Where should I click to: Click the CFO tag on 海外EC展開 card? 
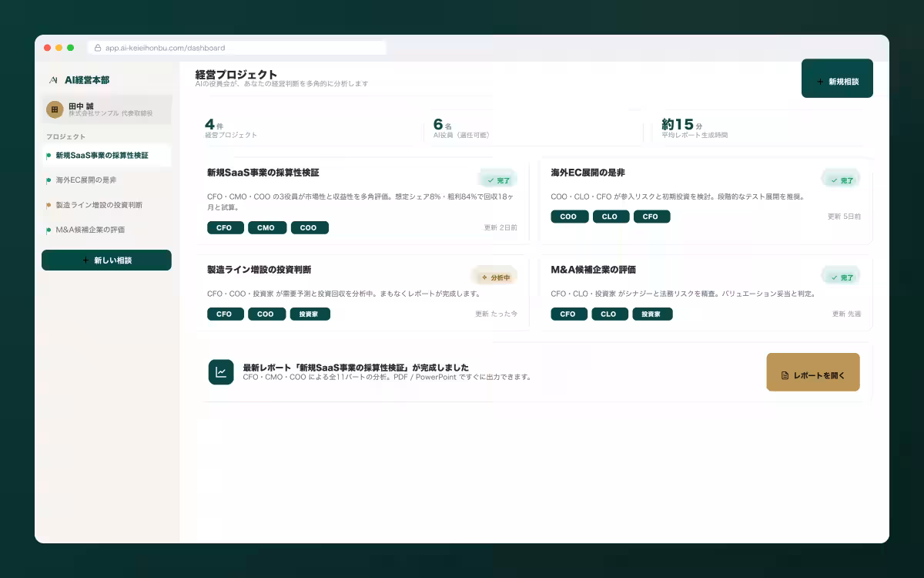pyautogui.click(x=651, y=217)
